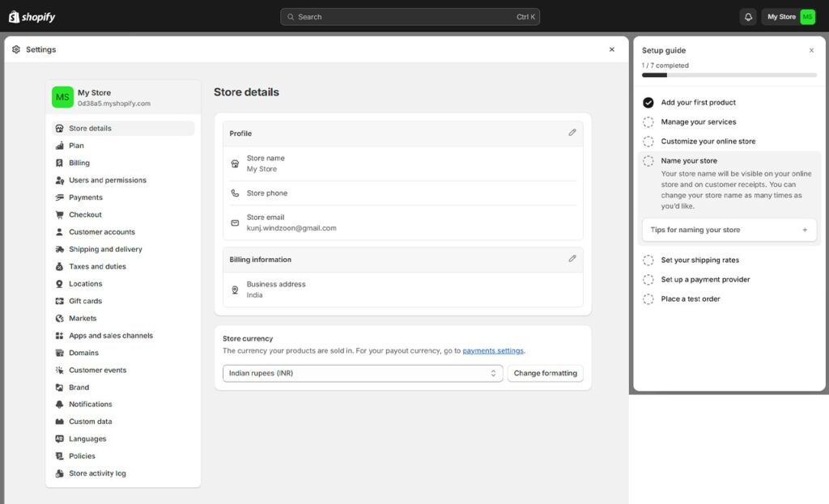
Task: Click the Store activity log icon
Action: tap(59, 473)
